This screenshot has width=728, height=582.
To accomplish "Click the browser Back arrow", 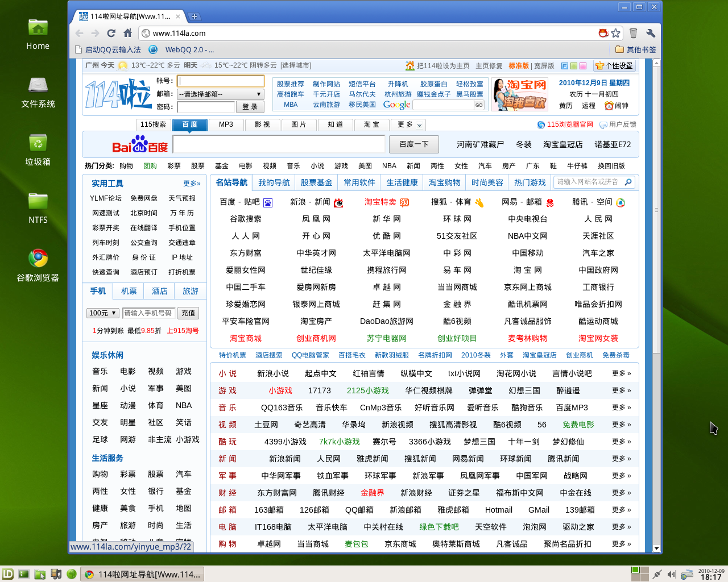I will click(80, 33).
